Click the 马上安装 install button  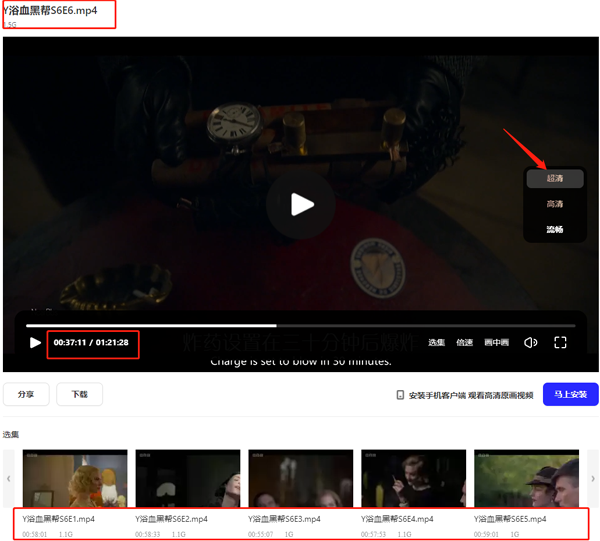coord(571,394)
